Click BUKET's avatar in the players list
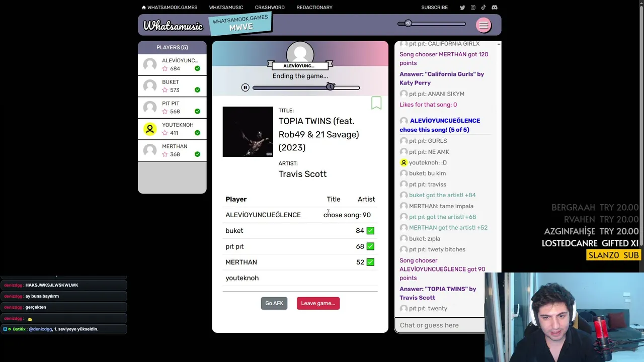This screenshot has width=644, height=362. 150,86
